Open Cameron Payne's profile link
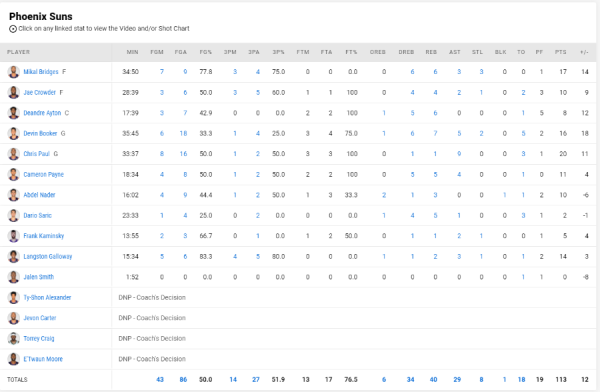600x392 pixels. click(44, 175)
